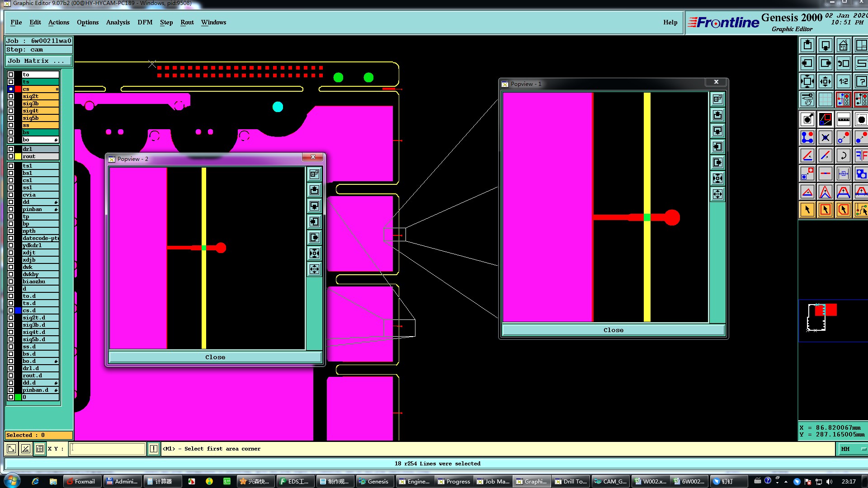Select the rotate feature tool
This screenshot has width=868, height=488.
coord(843,156)
